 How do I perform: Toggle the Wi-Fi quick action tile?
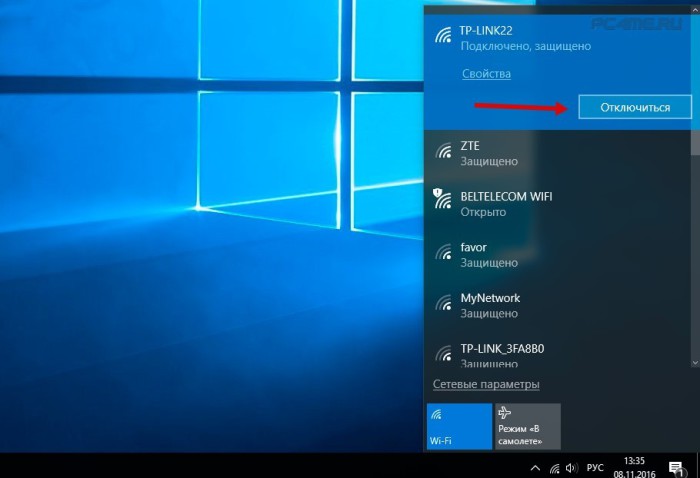[459, 426]
